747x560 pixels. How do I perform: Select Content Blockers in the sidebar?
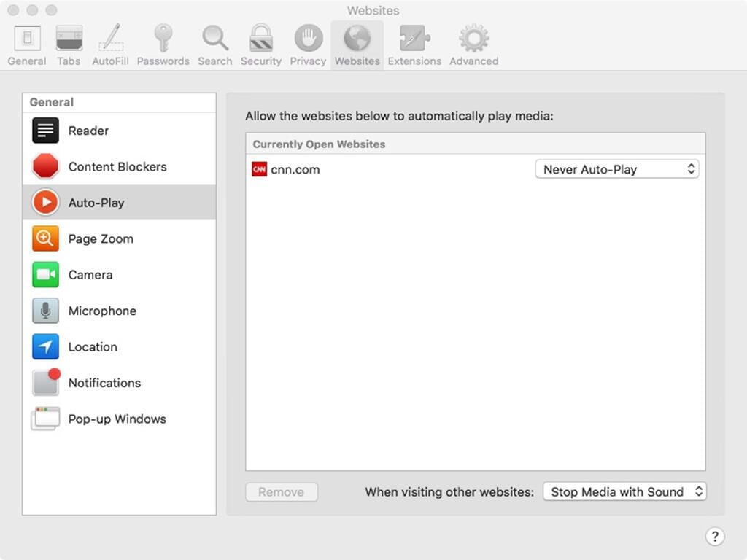coord(119,167)
